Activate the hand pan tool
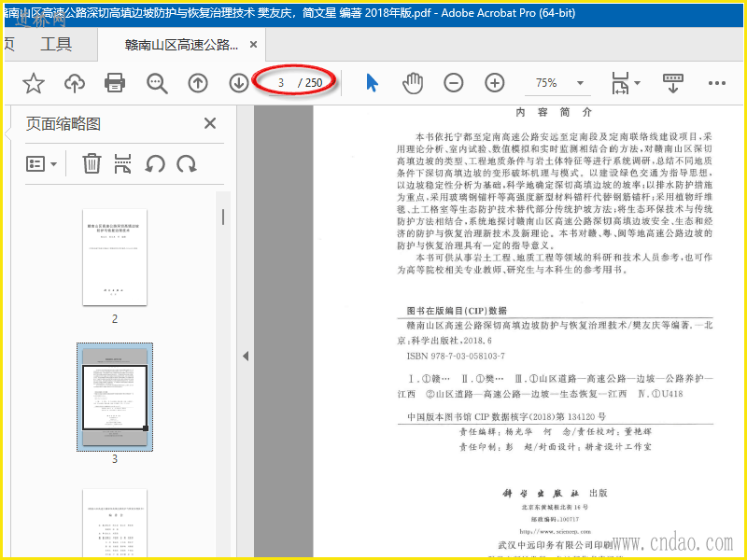Viewport: 747px width, 560px height. 413,83
